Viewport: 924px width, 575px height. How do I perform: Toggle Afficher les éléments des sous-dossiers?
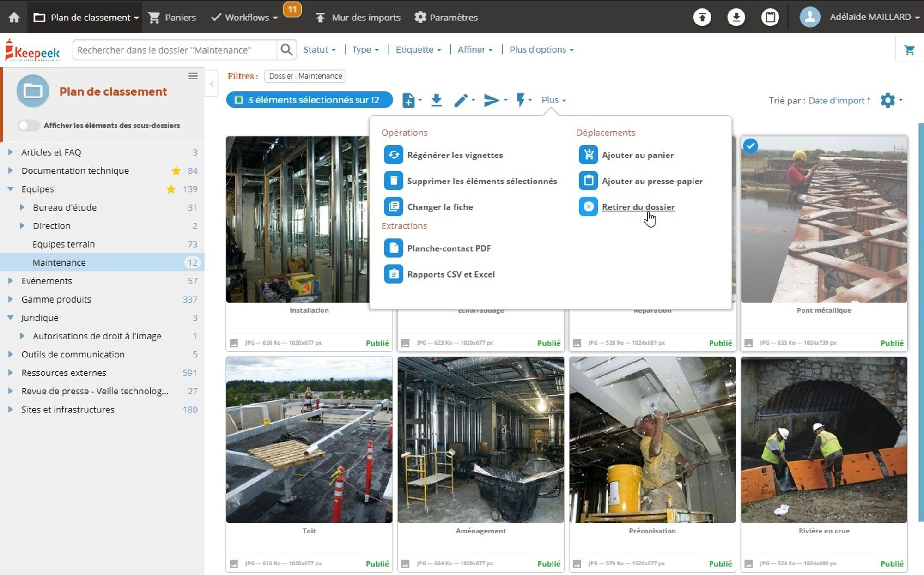28,126
